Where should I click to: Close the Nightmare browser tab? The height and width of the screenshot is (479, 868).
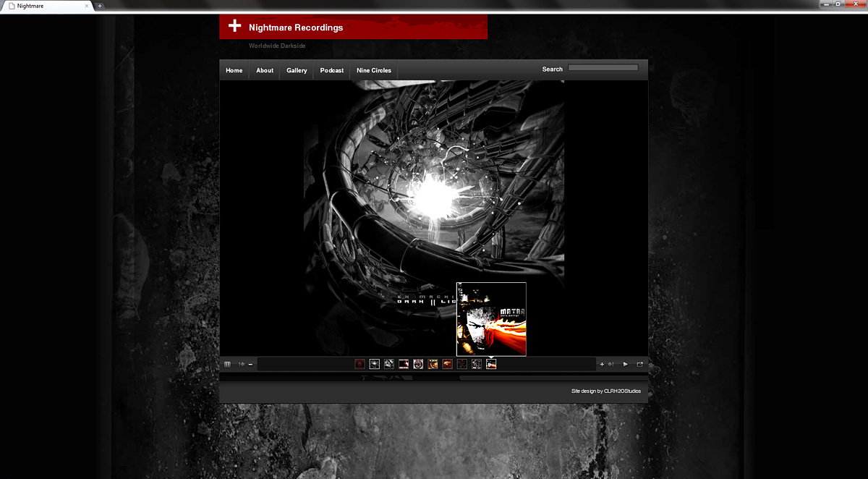click(87, 6)
